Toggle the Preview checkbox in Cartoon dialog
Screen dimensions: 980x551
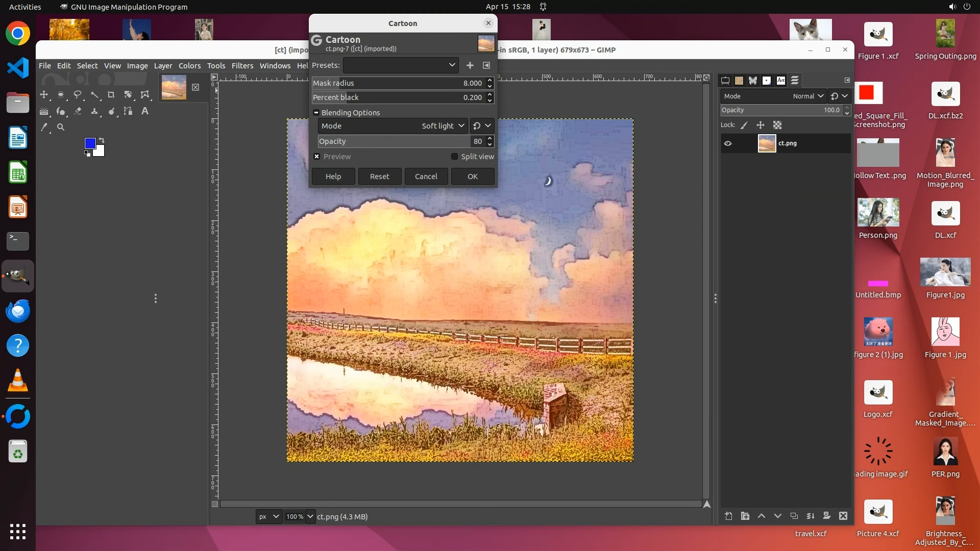317,157
